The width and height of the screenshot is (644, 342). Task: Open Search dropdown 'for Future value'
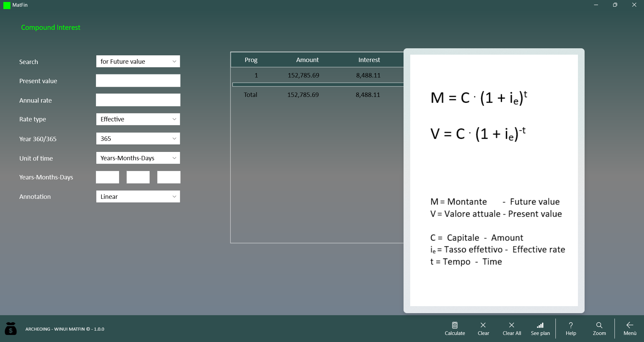pyautogui.click(x=138, y=61)
